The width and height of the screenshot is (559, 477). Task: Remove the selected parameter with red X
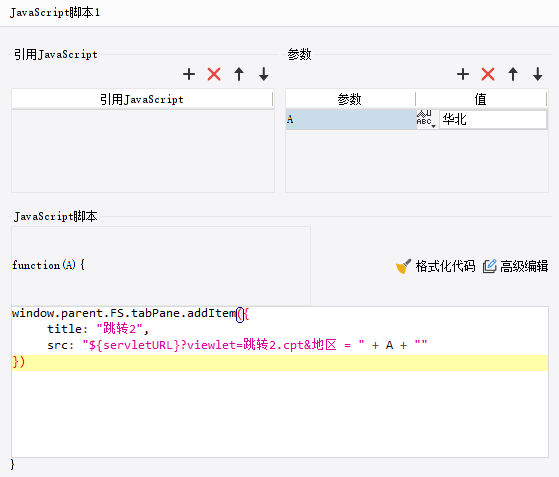[488, 74]
